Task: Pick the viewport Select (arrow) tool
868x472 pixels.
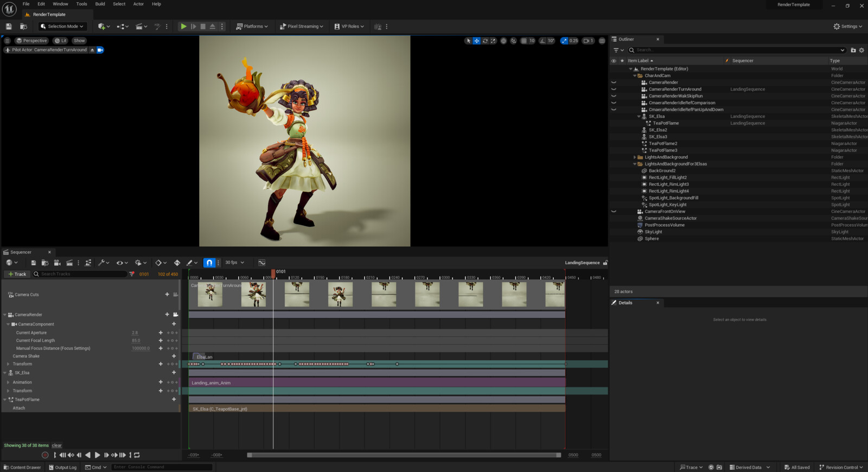Action: pyautogui.click(x=469, y=41)
